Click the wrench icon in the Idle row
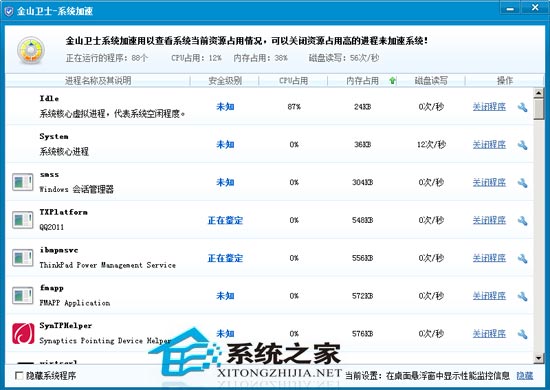The width and height of the screenshot is (550, 390). click(x=522, y=107)
